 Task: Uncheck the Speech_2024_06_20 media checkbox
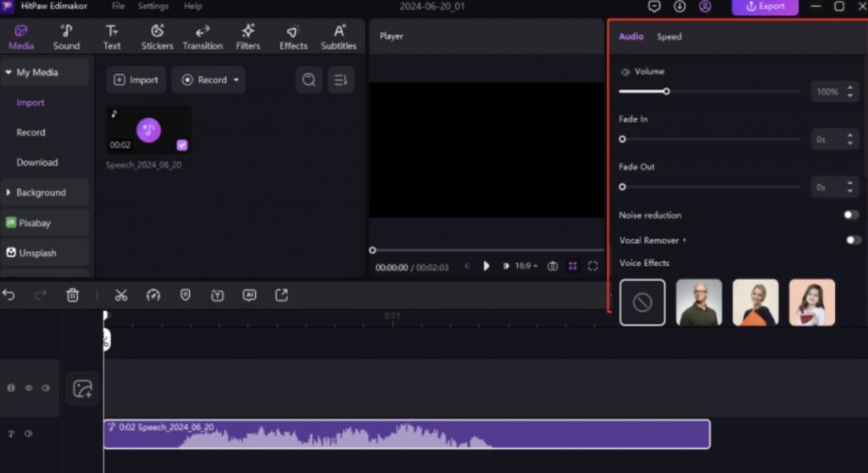click(182, 145)
